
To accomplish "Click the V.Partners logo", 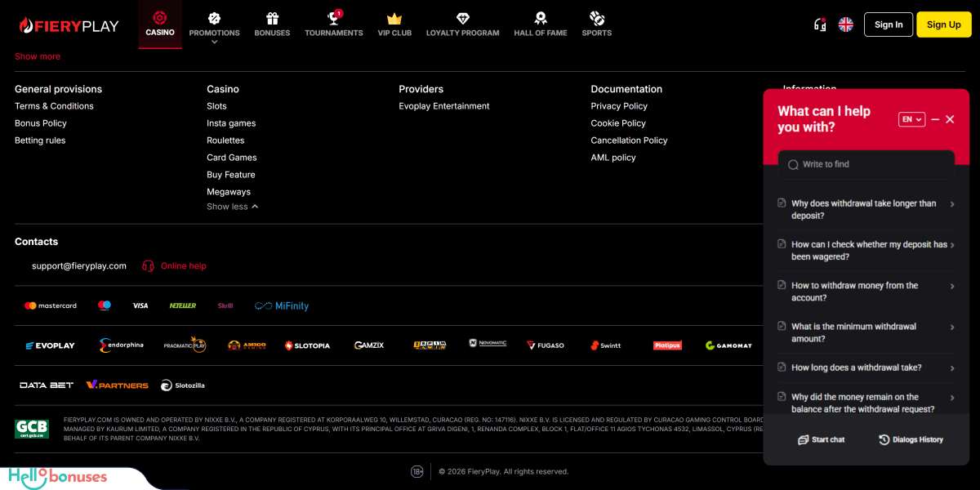I will pyautogui.click(x=118, y=385).
